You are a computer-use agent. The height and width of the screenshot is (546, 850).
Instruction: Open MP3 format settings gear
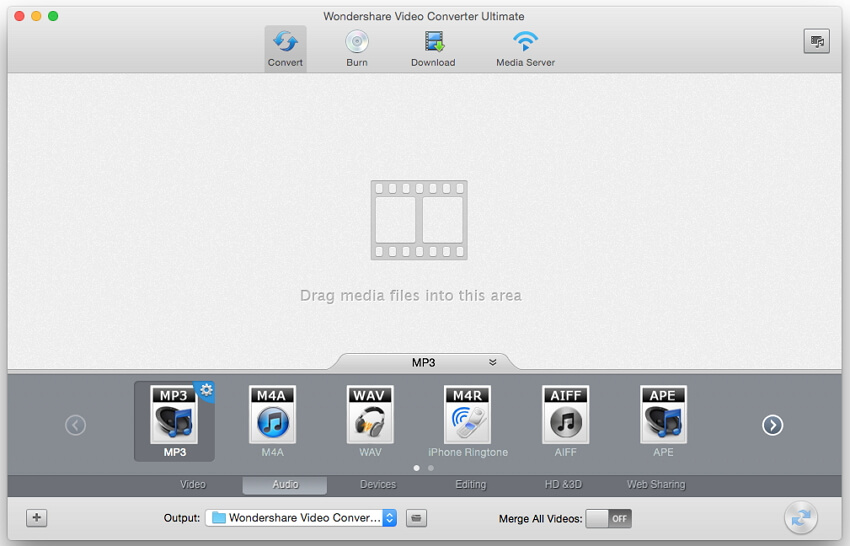click(207, 390)
